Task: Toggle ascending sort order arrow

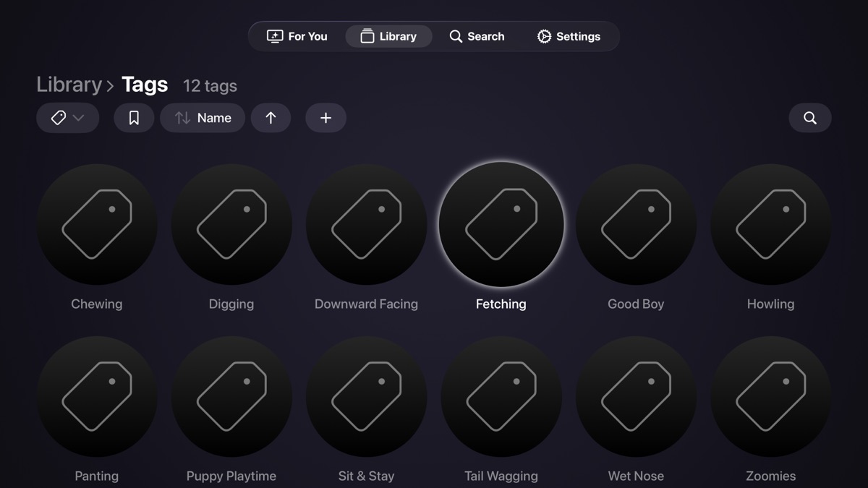Action: click(271, 118)
